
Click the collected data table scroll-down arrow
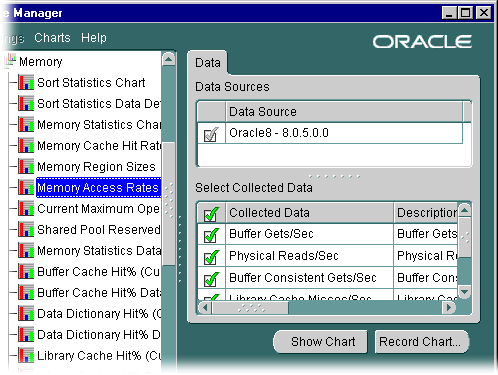[x=464, y=291]
